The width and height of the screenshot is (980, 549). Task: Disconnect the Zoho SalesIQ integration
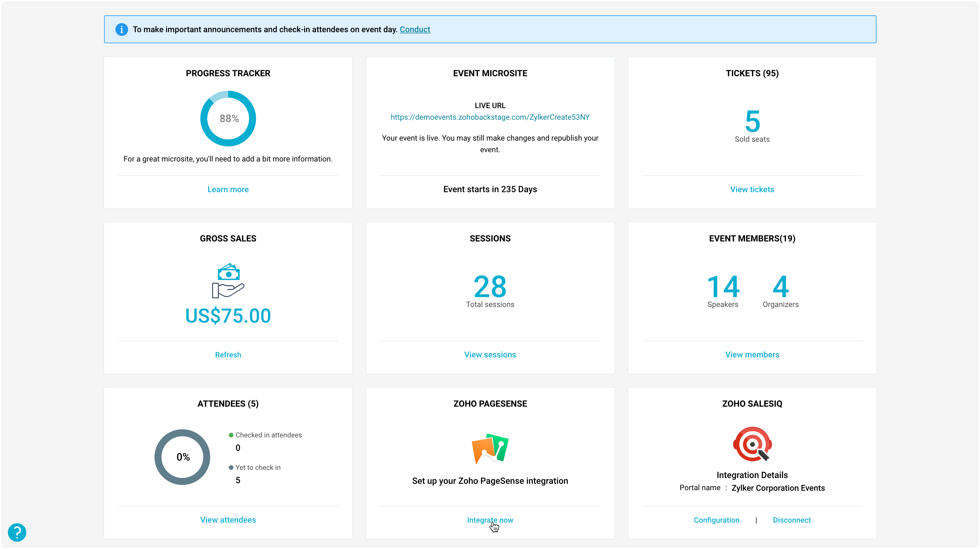click(792, 520)
